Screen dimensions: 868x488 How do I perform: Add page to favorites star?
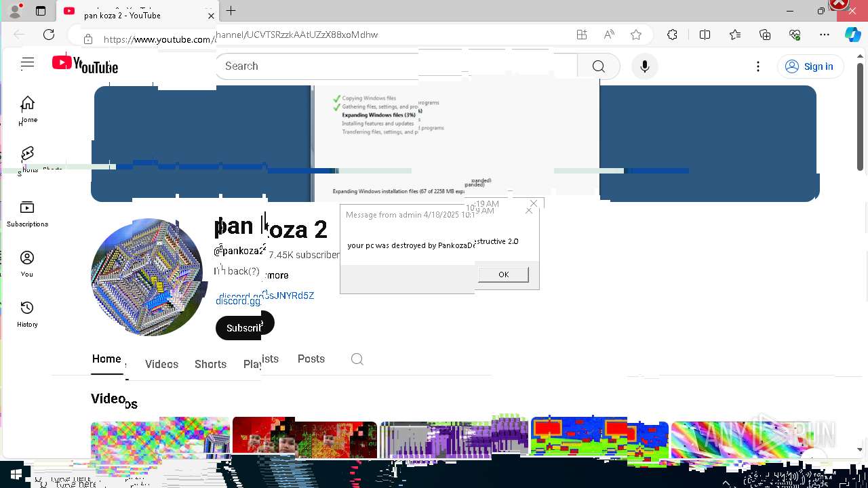636,35
